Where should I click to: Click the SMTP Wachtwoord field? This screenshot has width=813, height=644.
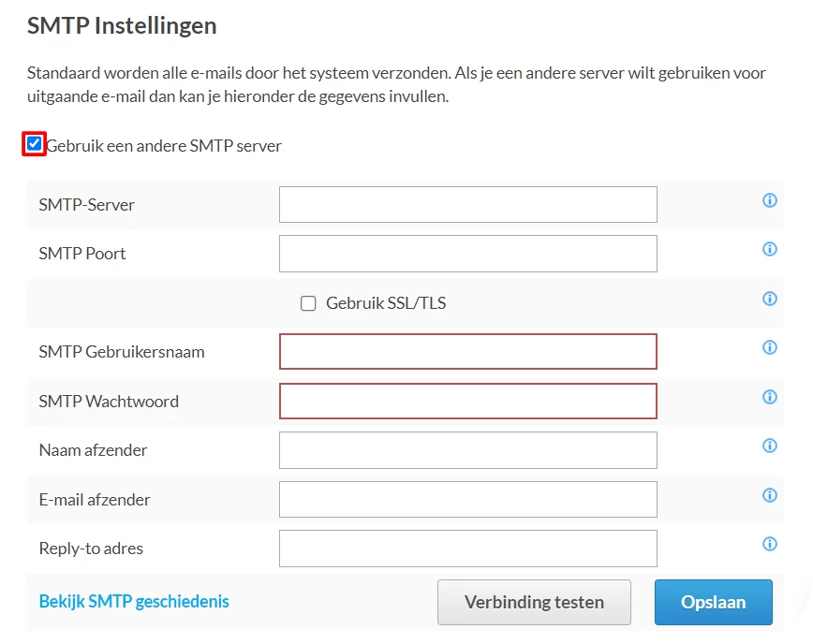pos(467,401)
